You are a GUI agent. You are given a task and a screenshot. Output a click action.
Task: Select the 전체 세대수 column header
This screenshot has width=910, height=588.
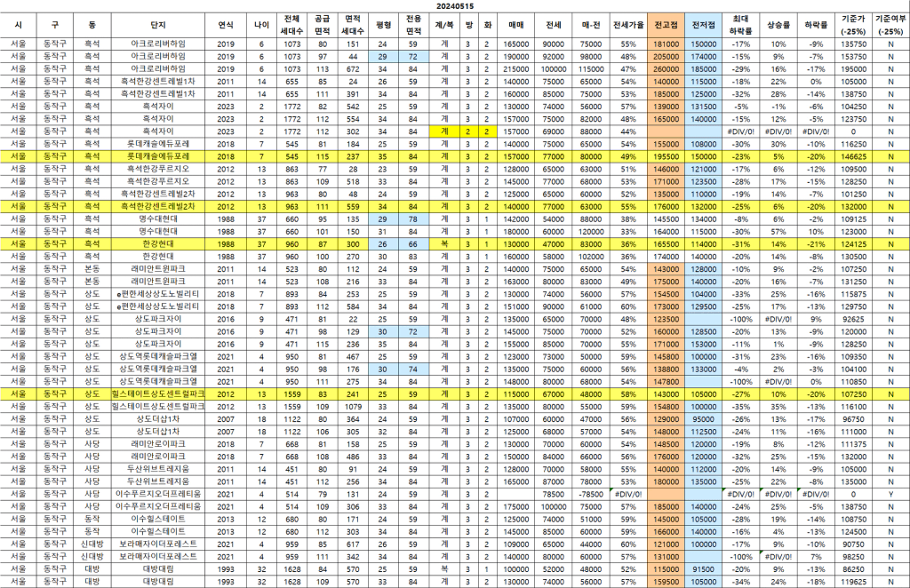coord(291,25)
